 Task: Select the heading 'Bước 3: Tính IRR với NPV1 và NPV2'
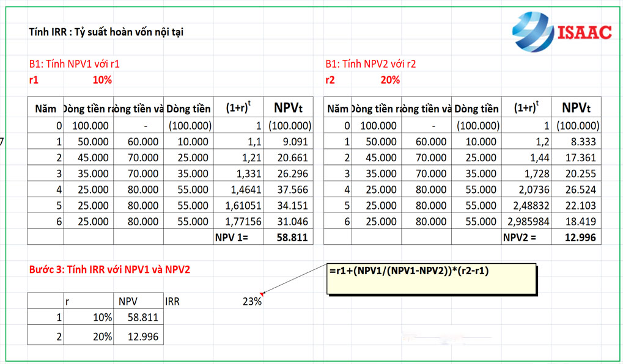[x=109, y=270]
